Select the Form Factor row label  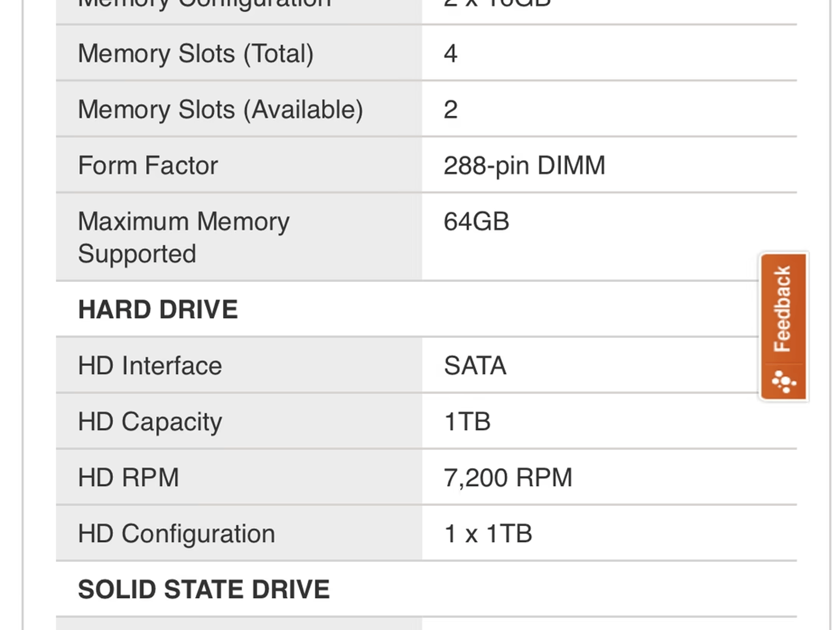coord(148,165)
